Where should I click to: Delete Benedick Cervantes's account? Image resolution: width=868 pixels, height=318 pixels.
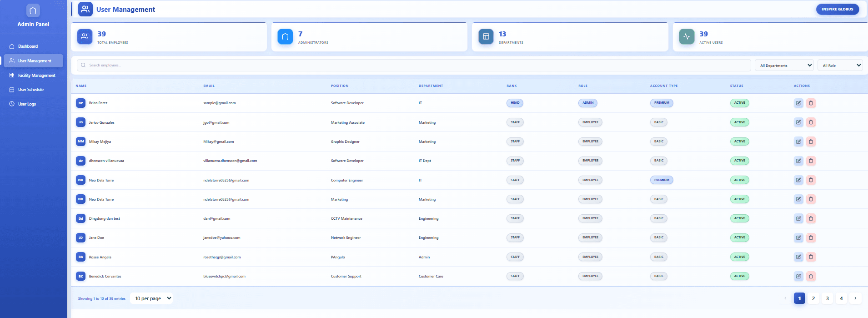(x=811, y=276)
